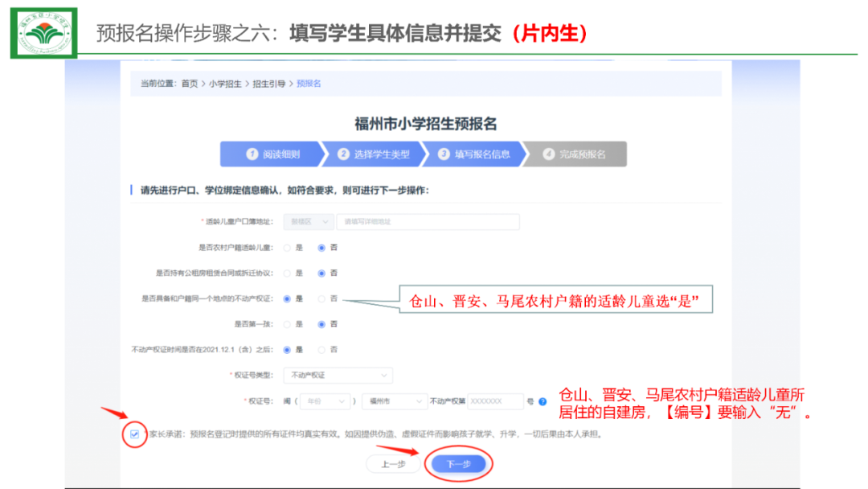The image size is (868, 489).
Task: Click the blue help icon beside 权证号
Action: point(542,401)
